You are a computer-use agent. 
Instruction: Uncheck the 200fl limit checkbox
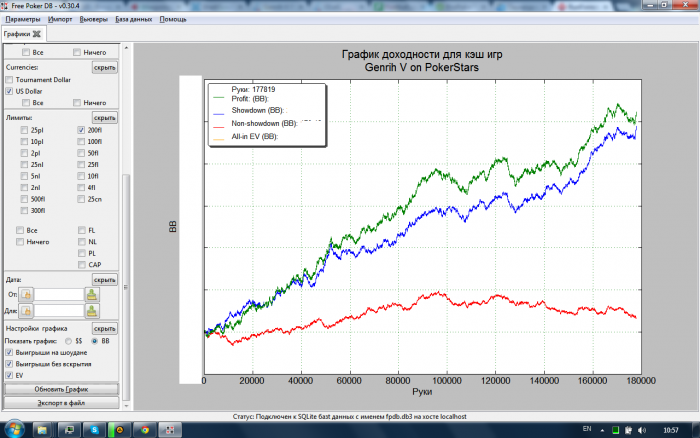(x=81, y=130)
